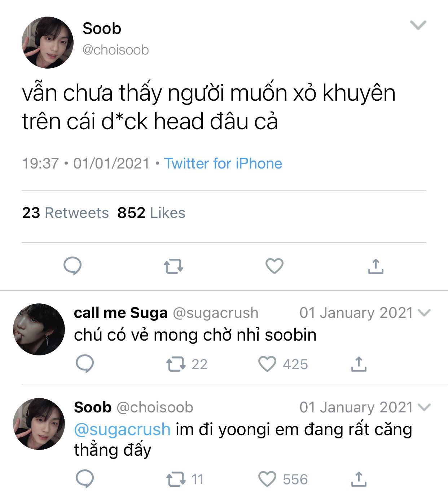Retweet Soob's reply with 11 retweets
Image resolution: width=448 pixels, height=499 pixels.
(185, 479)
